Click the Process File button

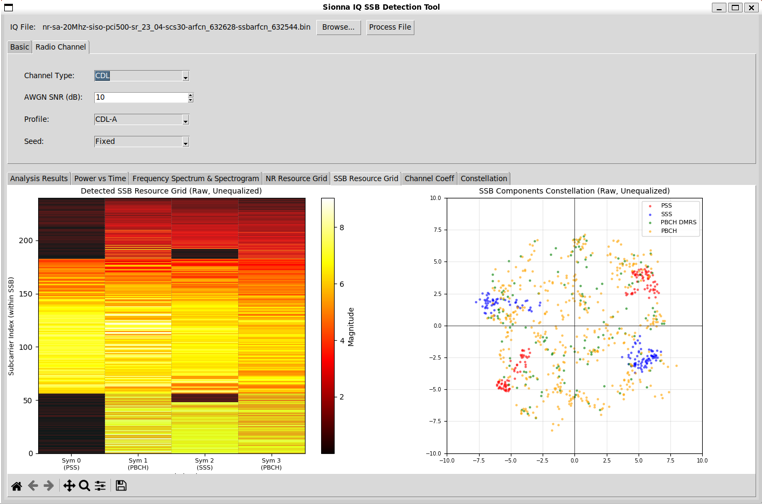pos(390,27)
